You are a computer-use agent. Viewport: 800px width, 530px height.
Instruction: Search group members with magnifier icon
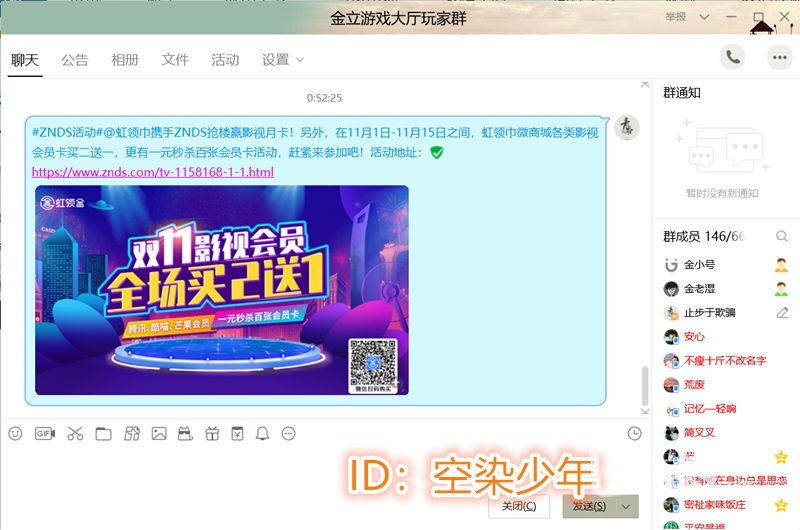pos(782,237)
